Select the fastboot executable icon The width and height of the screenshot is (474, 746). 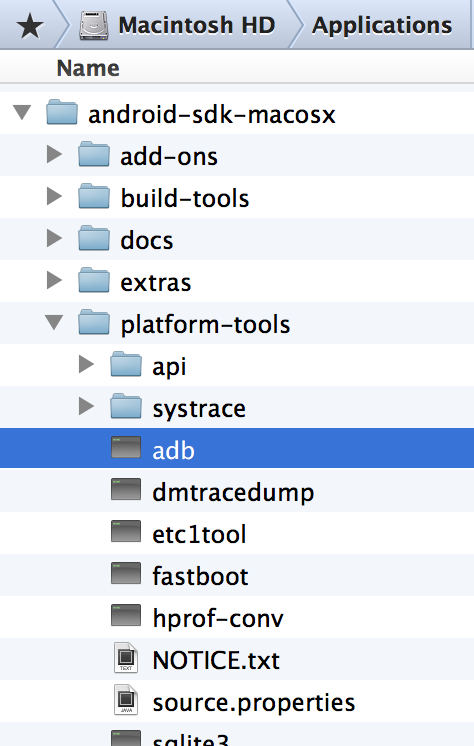pos(126,573)
